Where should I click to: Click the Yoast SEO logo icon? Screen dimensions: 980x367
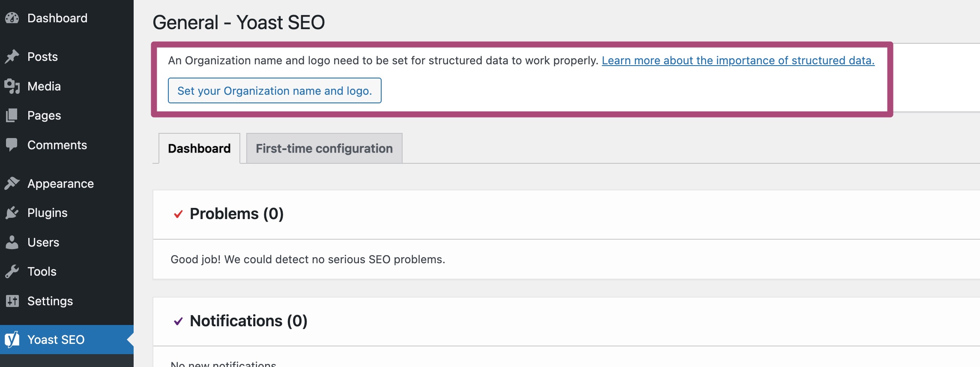pyautogui.click(x=12, y=340)
